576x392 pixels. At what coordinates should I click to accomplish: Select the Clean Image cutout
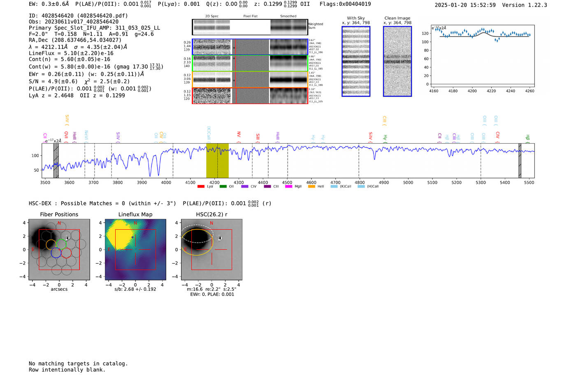[x=397, y=62]
